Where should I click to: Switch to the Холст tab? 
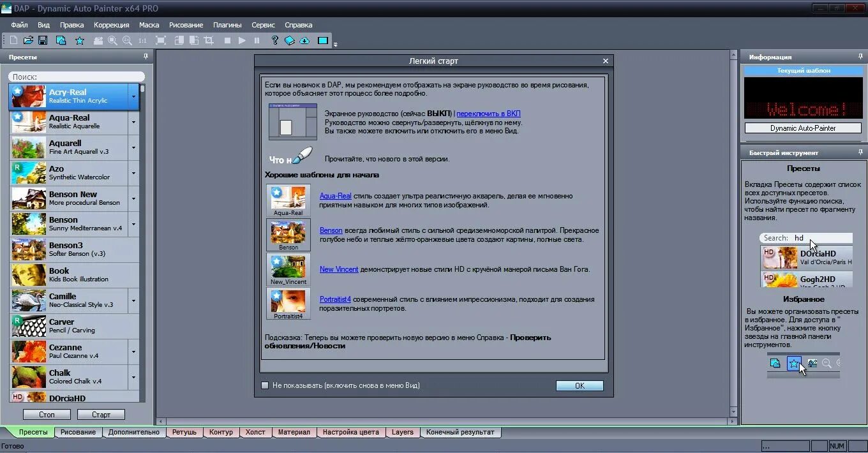[x=255, y=432]
